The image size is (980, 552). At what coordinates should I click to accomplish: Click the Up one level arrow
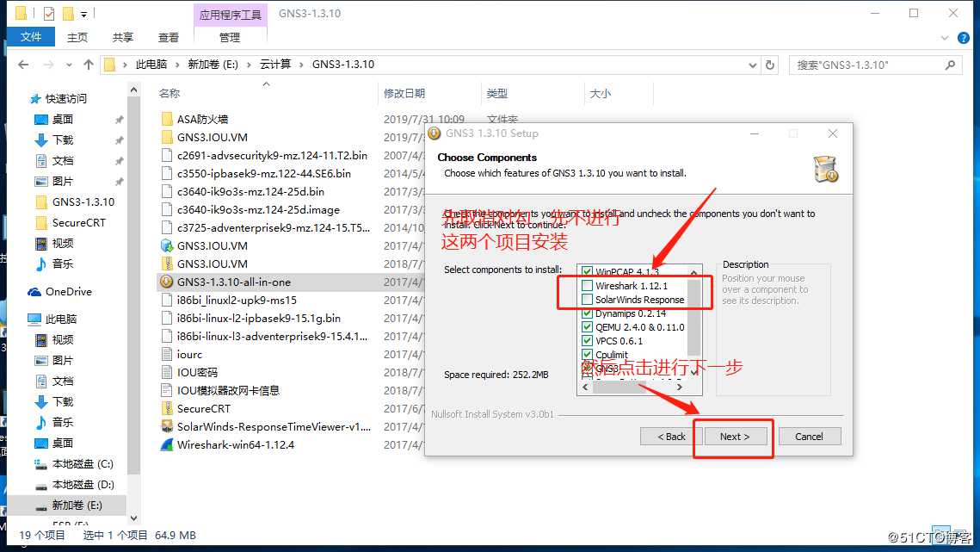click(89, 65)
